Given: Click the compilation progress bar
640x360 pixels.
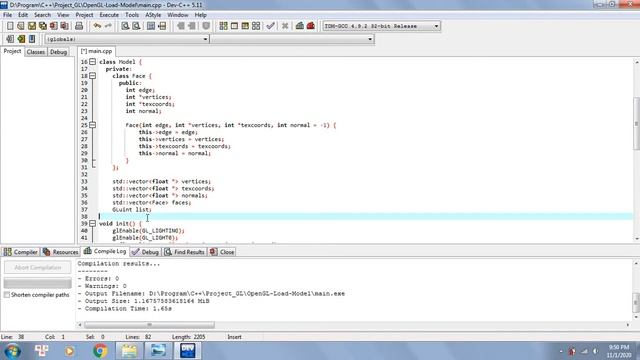Looking at the screenshot, I should click(38, 283).
